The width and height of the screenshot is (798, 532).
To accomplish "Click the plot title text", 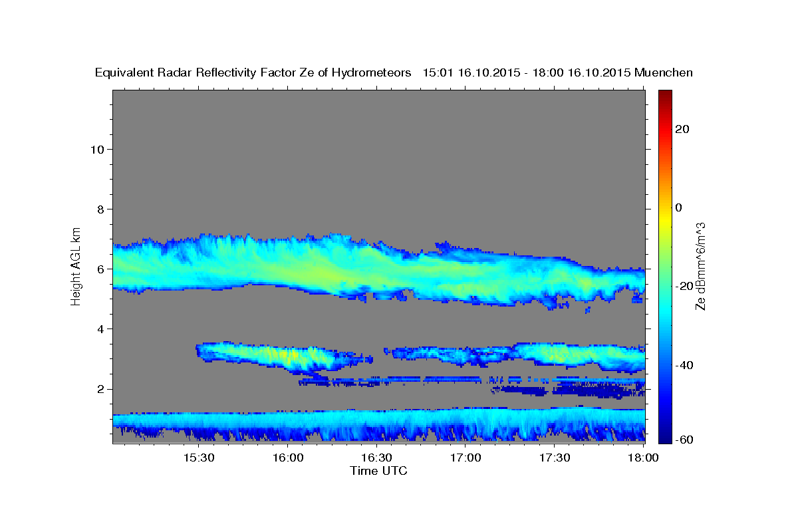I will coord(394,72).
